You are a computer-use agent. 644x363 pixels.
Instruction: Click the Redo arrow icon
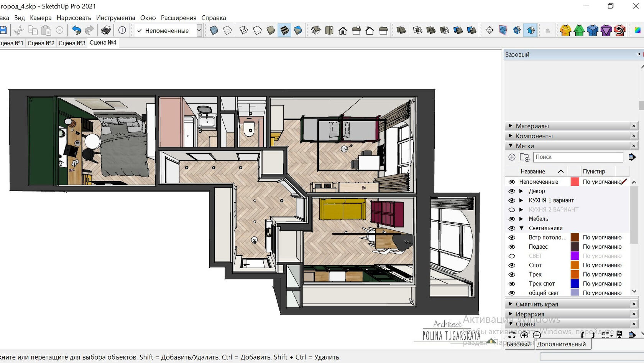[x=89, y=30]
